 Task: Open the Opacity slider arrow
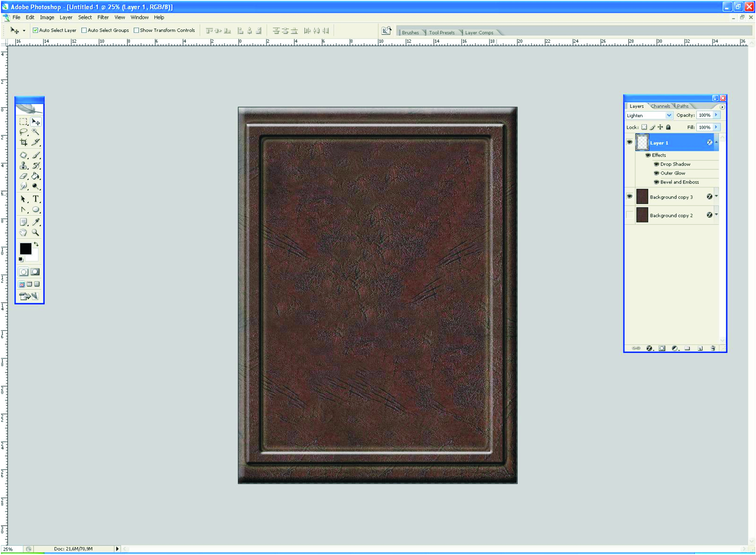(716, 115)
